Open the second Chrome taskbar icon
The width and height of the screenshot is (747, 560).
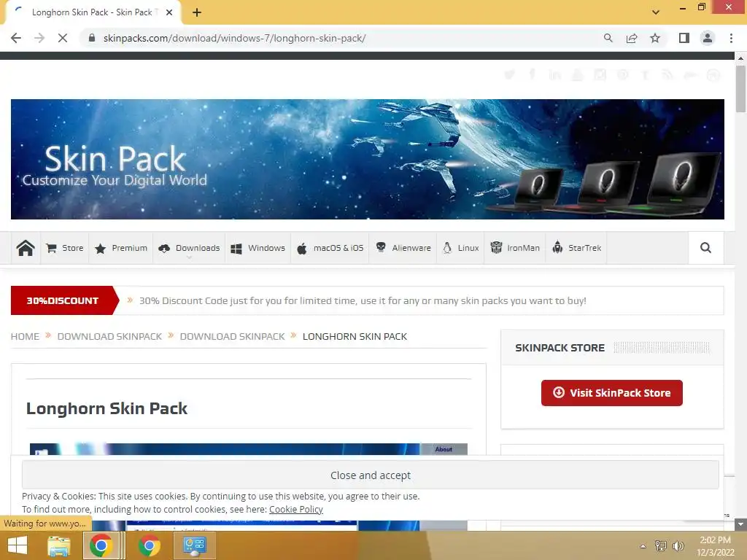coord(149,545)
